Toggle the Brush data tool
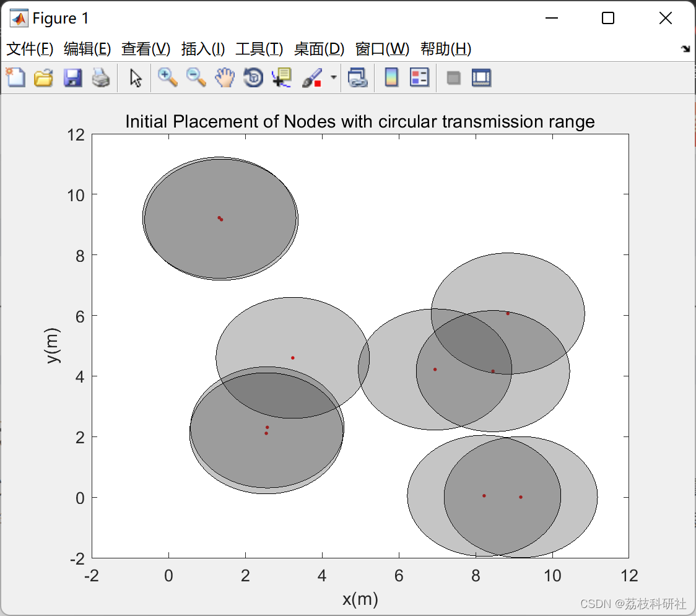The image size is (696, 616). pyautogui.click(x=312, y=77)
